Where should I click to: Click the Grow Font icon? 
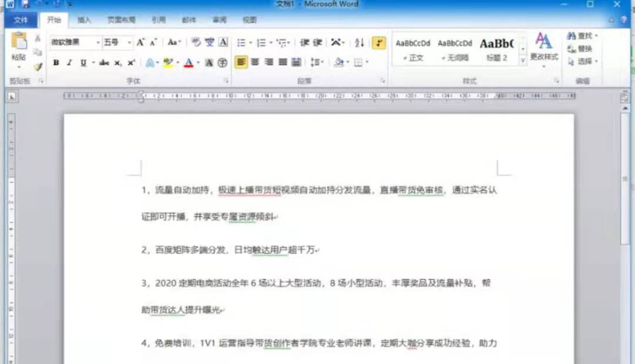tap(141, 42)
